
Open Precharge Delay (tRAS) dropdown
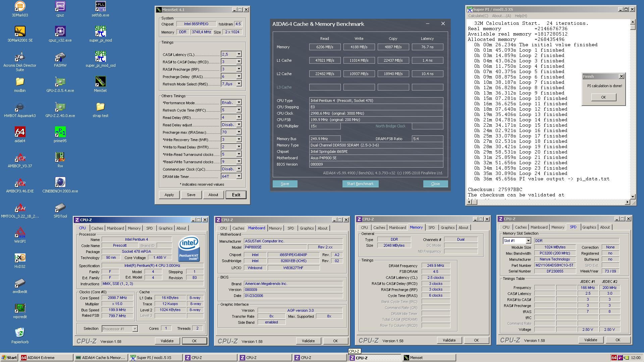point(239,76)
